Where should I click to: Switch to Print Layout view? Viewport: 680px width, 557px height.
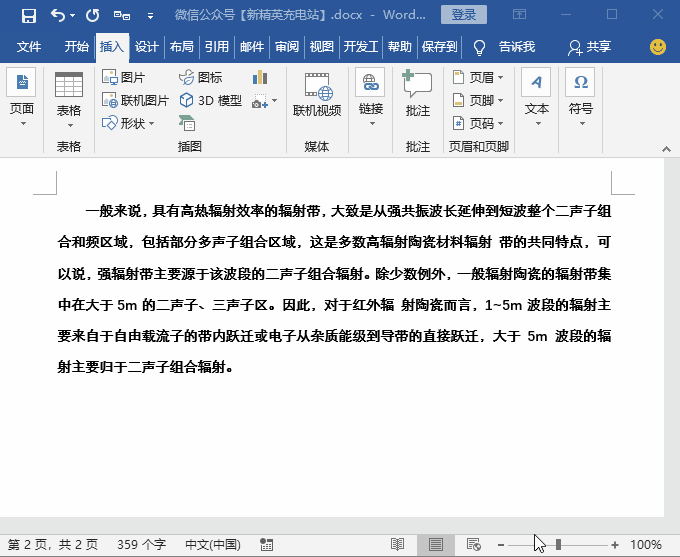tap(436, 544)
